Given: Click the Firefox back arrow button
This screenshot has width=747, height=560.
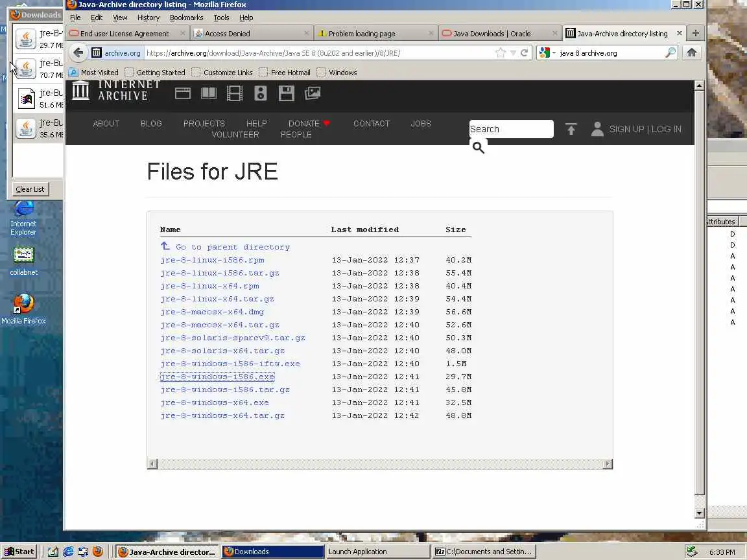Looking at the screenshot, I should pyautogui.click(x=78, y=53).
